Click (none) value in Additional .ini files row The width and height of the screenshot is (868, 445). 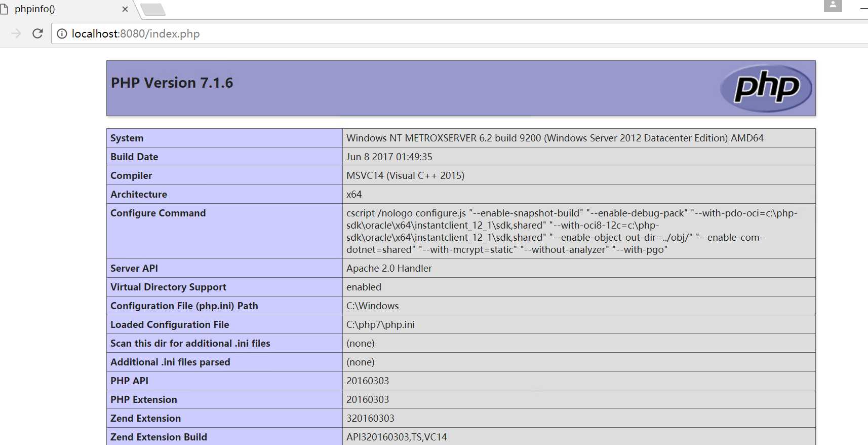[361, 362]
